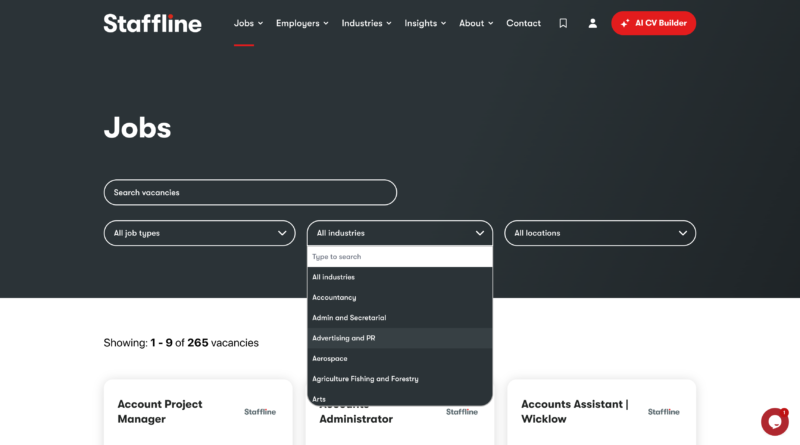Click the Type to search field
This screenshot has width=800, height=445.
tap(399, 257)
